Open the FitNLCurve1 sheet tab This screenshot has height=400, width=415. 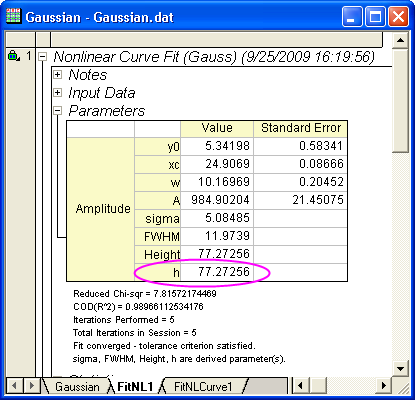[203, 387]
